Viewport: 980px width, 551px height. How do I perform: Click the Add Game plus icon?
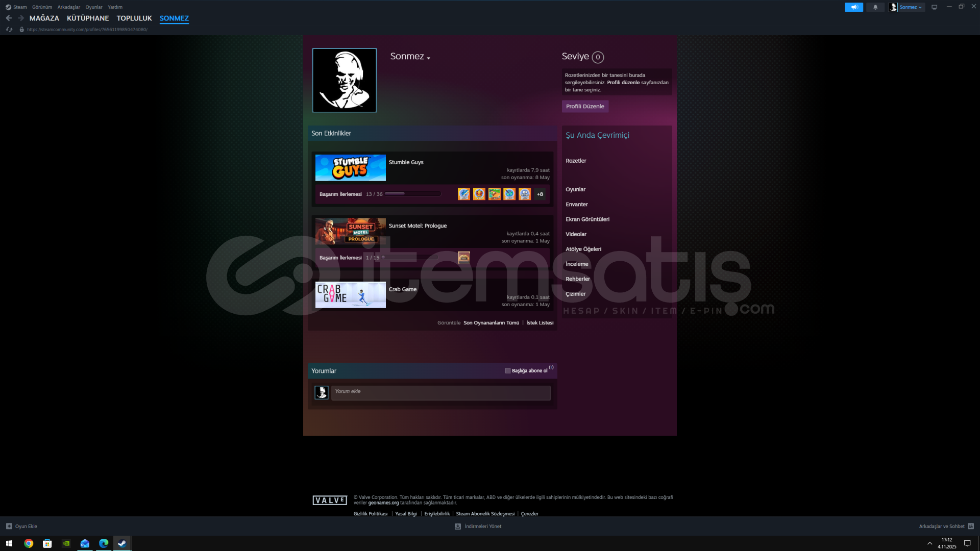pos(9,526)
